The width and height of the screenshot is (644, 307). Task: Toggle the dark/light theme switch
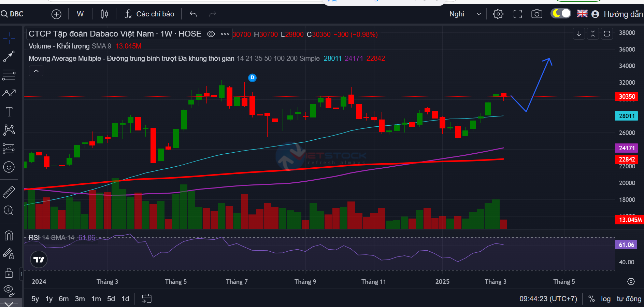561,13
